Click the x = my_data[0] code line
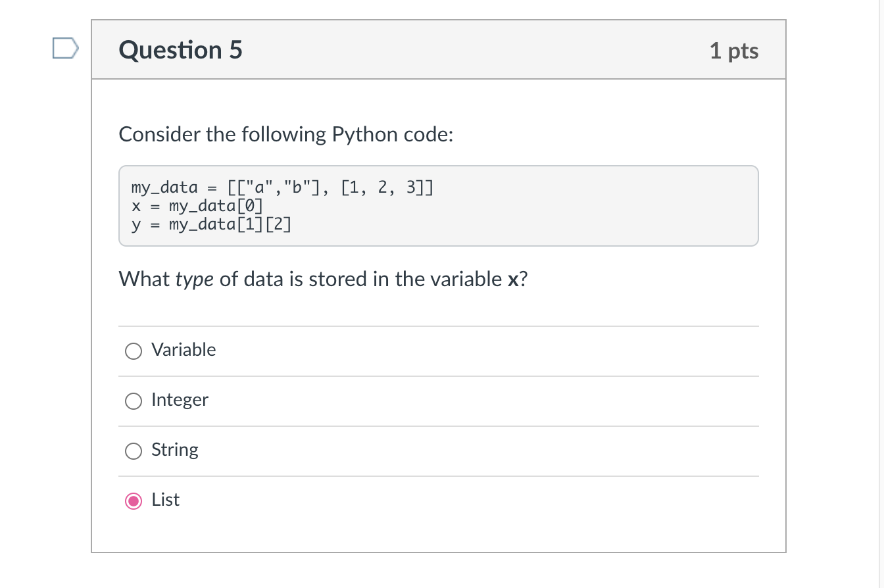Image resolution: width=884 pixels, height=588 pixels. pyautogui.click(x=197, y=207)
